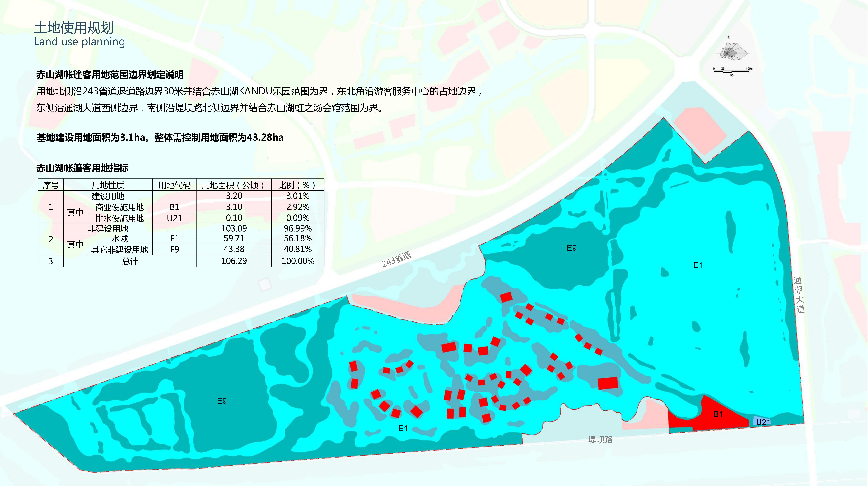The height and width of the screenshot is (486, 868).
Task: Click the percentage "3.01%"
Action: (298, 196)
